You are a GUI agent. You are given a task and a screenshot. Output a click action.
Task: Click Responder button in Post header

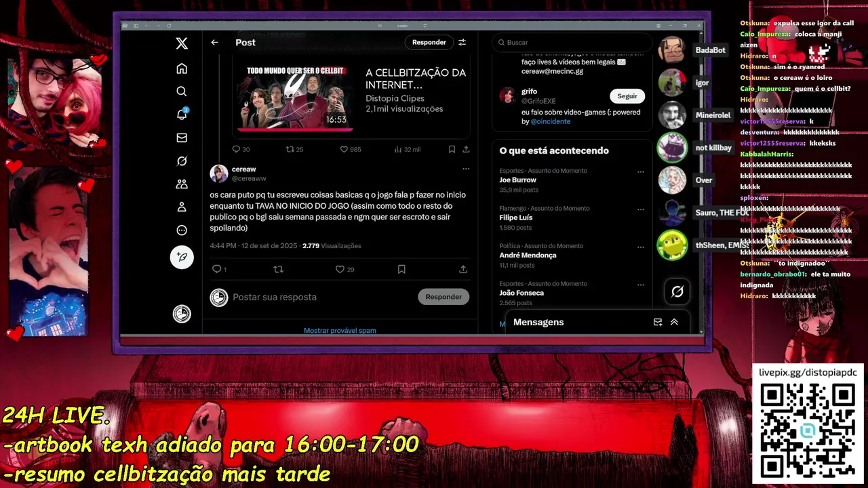tap(429, 42)
